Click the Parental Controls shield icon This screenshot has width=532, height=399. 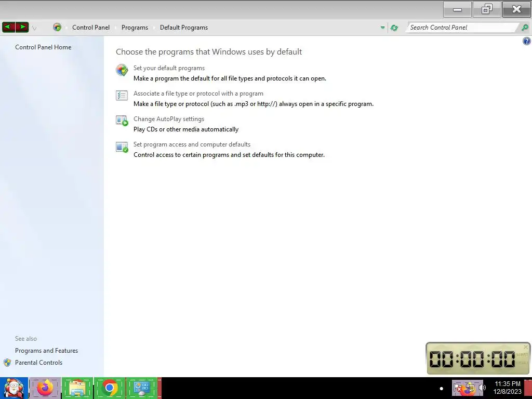pyautogui.click(x=7, y=362)
